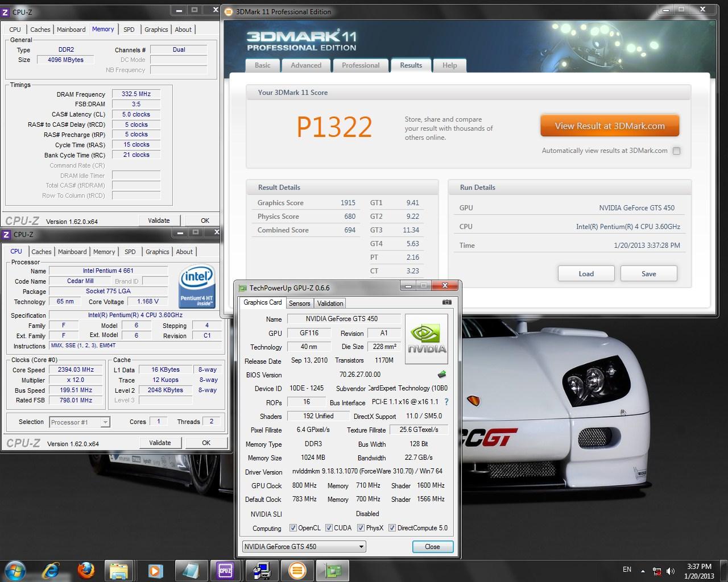Click the bus interface question mark icon
The image size is (728, 582).
[446, 402]
